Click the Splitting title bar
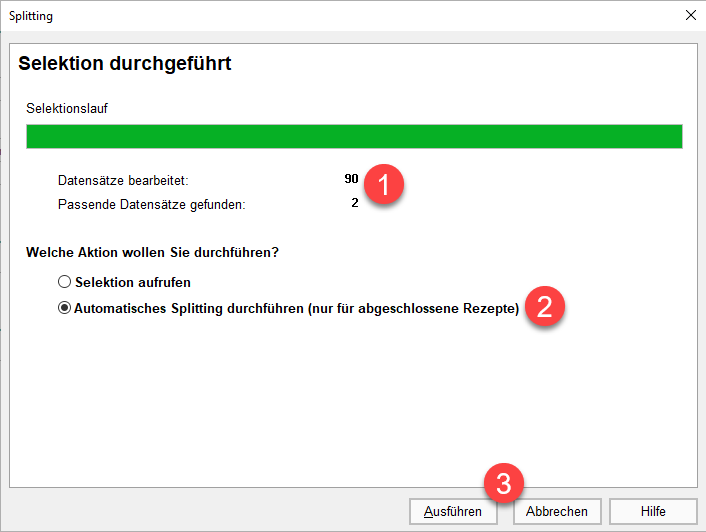 [300, 16]
